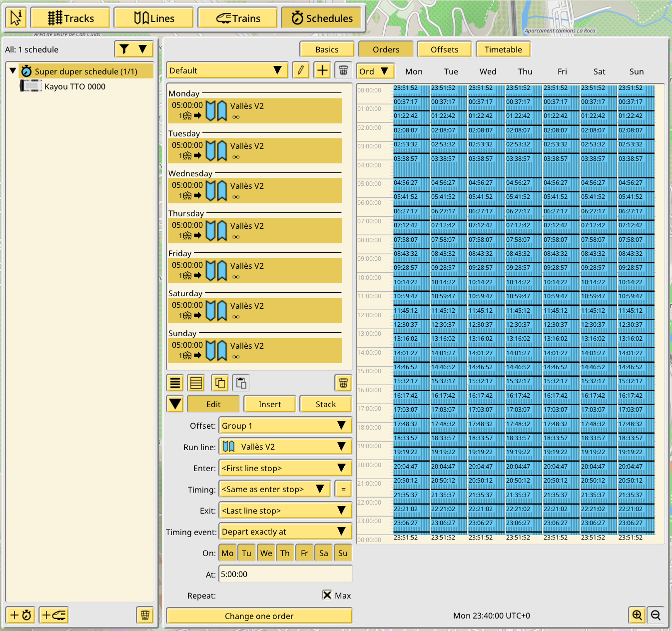Zoom in the timetable view
Image resolution: width=672 pixels, height=631 pixels.
click(x=637, y=615)
